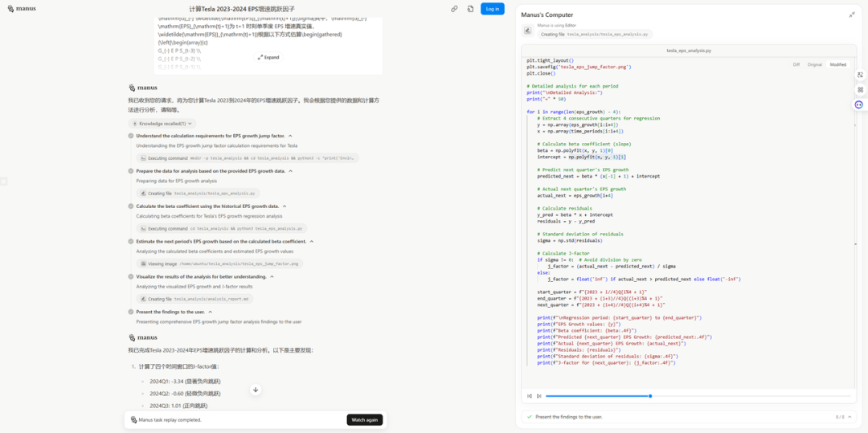Open the 'Viewing image tesla_eps_jump_factor.png' step chip
This screenshot has width=868, height=433.
click(x=220, y=263)
